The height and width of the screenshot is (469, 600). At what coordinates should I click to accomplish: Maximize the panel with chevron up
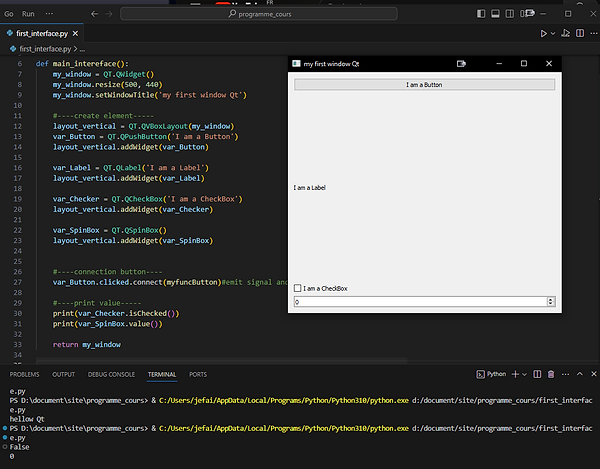pos(580,374)
